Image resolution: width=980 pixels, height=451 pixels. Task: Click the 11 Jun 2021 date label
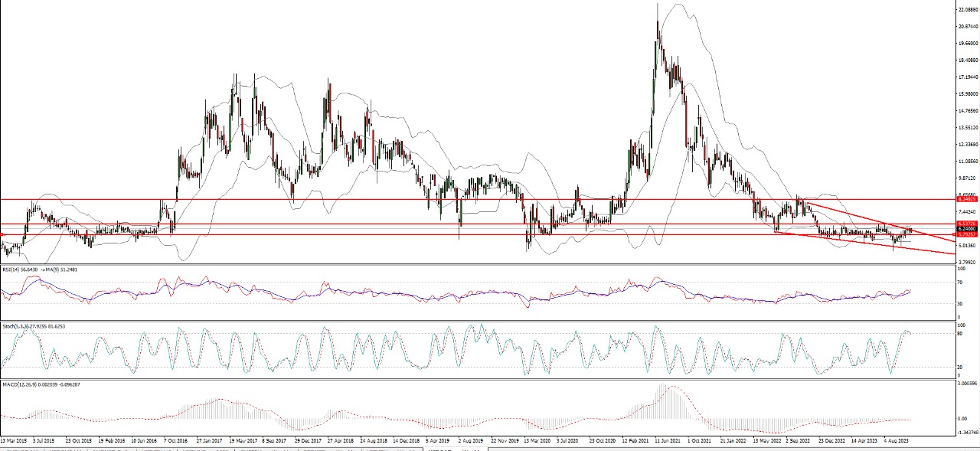click(669, 441)
